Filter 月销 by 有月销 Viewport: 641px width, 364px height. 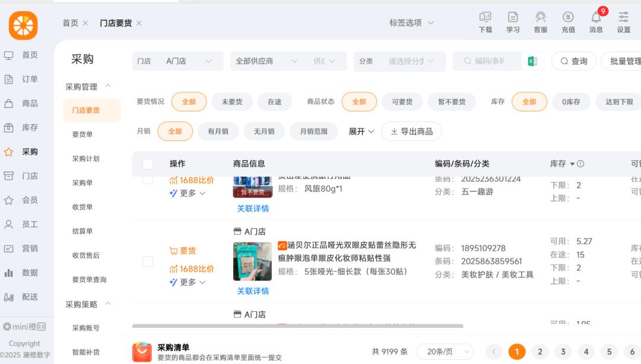(218, 132)
